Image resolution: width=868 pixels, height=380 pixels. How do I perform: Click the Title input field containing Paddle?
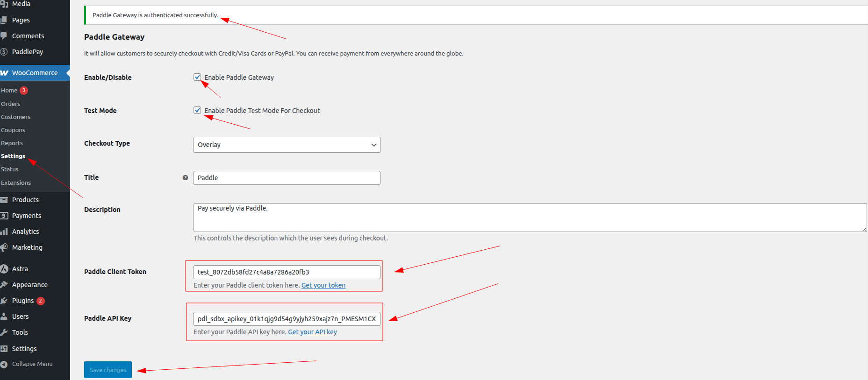pyautogui.click(x=287, y=178)
